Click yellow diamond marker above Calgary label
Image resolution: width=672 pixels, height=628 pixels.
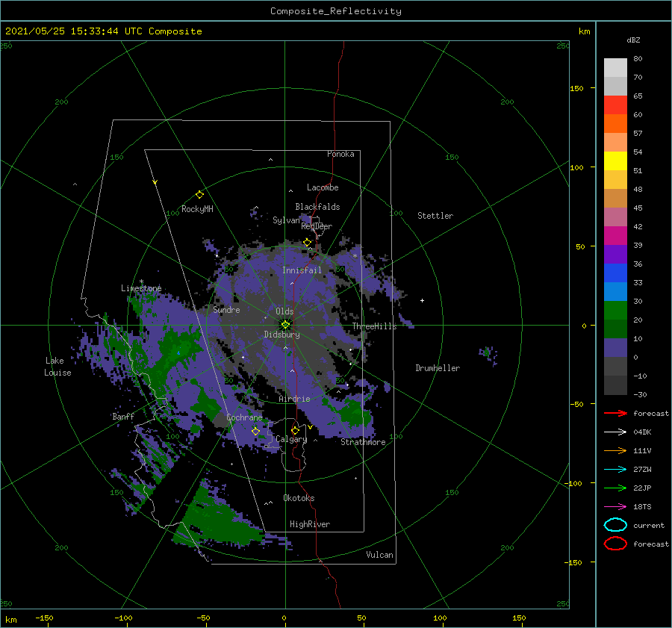[x=295, y=430]
